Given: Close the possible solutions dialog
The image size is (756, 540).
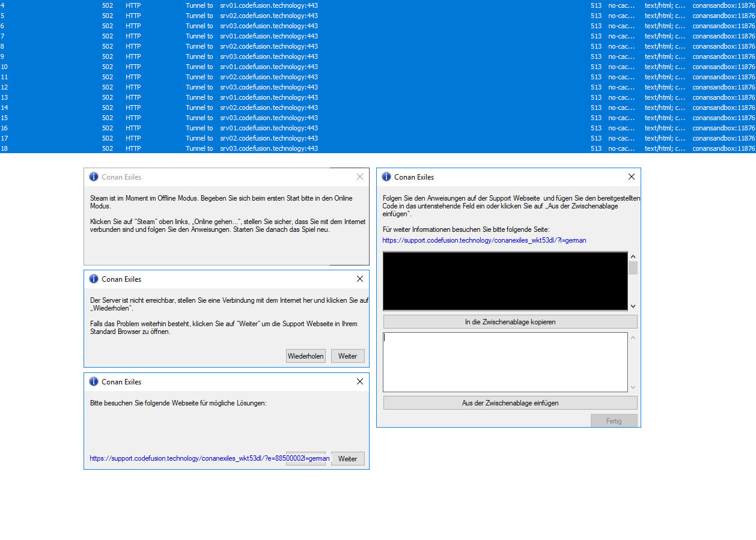Looking at the screenshot, I should pyautogui.click(x=359, y=381).
